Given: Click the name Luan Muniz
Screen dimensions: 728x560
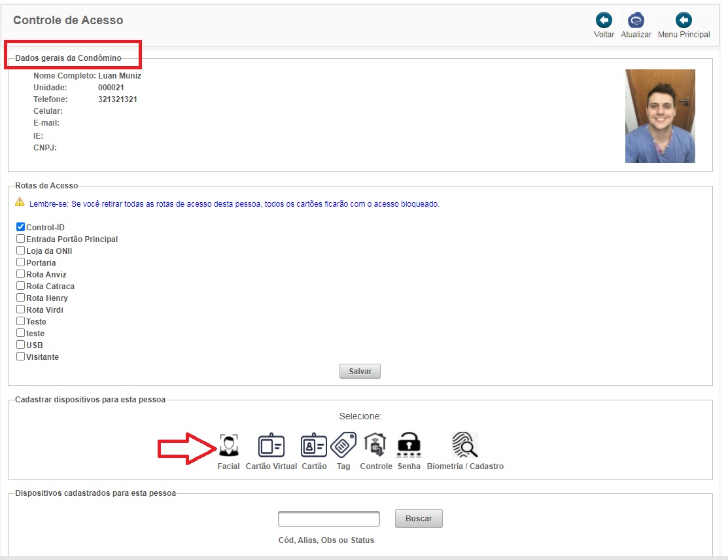Looking at the screenshot, I should tap(120, 76).
